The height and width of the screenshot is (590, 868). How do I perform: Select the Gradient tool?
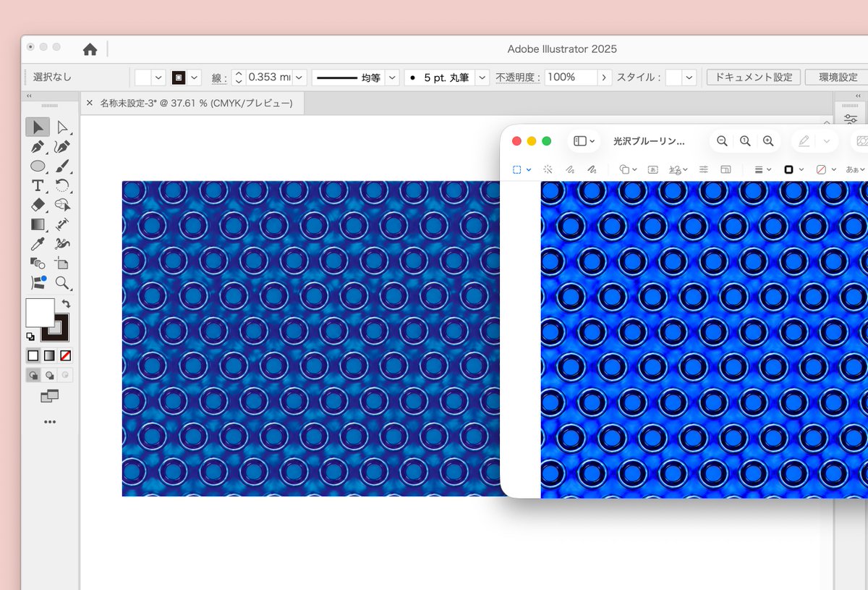point(38,224)
